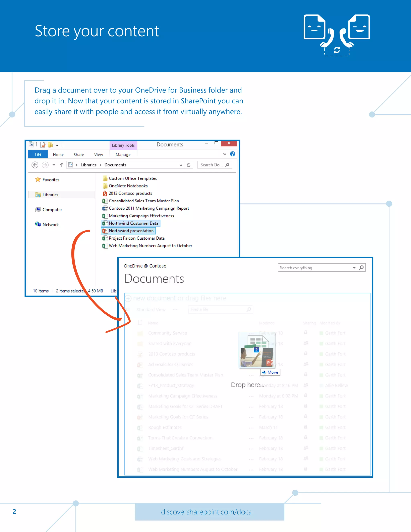This screenshot has height=532, width=411.
Task: Click Libraries in the address breadcrumb
Action: tap(88, 165)
